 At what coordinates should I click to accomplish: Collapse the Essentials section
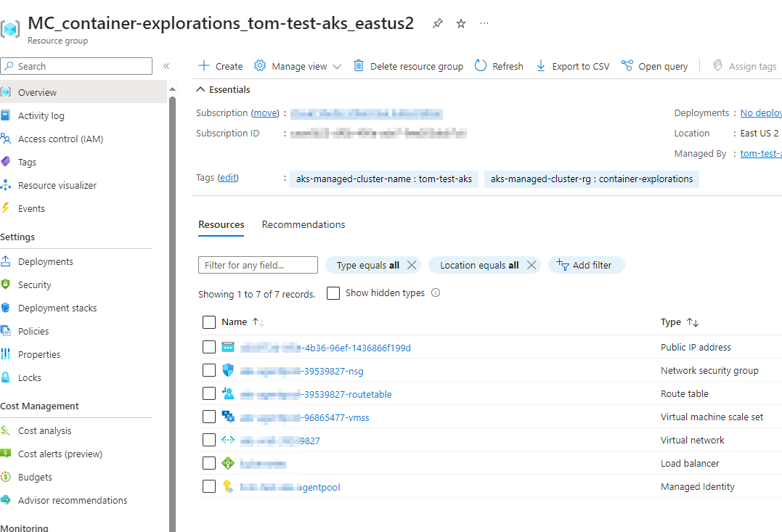[200, 89]
